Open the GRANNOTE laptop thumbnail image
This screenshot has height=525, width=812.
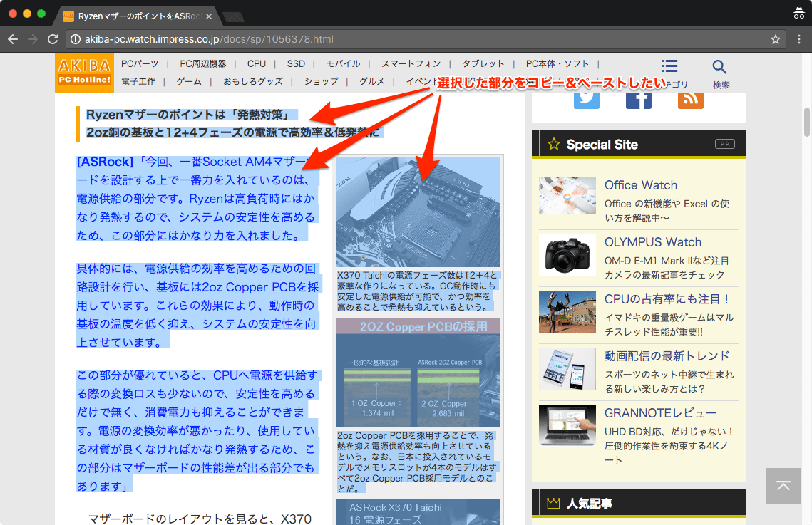pos(567,426)
